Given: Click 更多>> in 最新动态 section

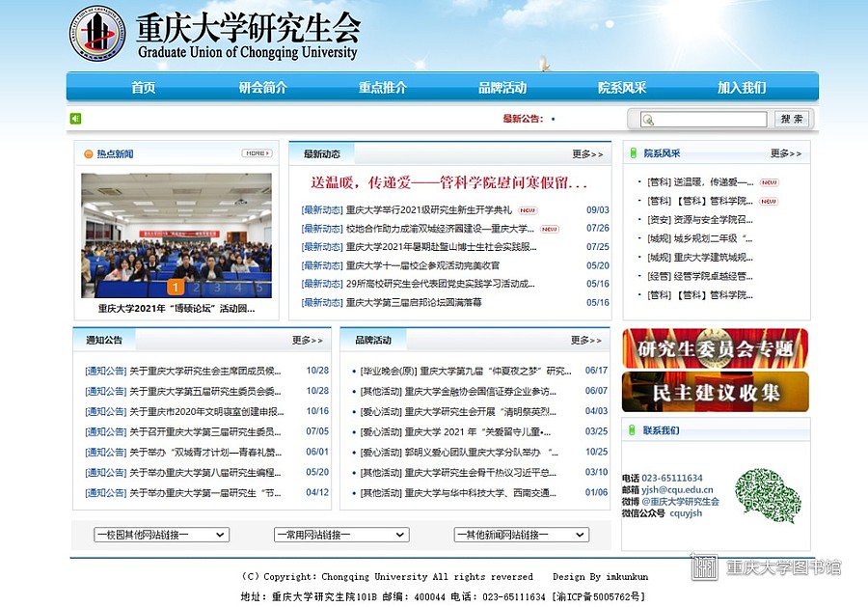Looking at the screenshot, I should pos(587,154).
